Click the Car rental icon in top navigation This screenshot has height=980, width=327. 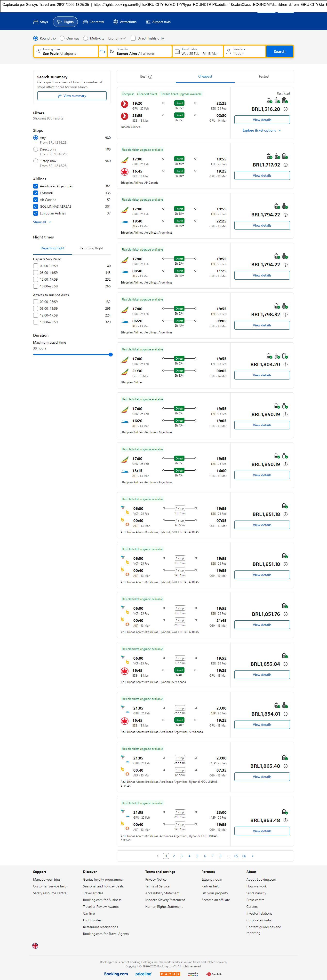(x=85, y=22)
